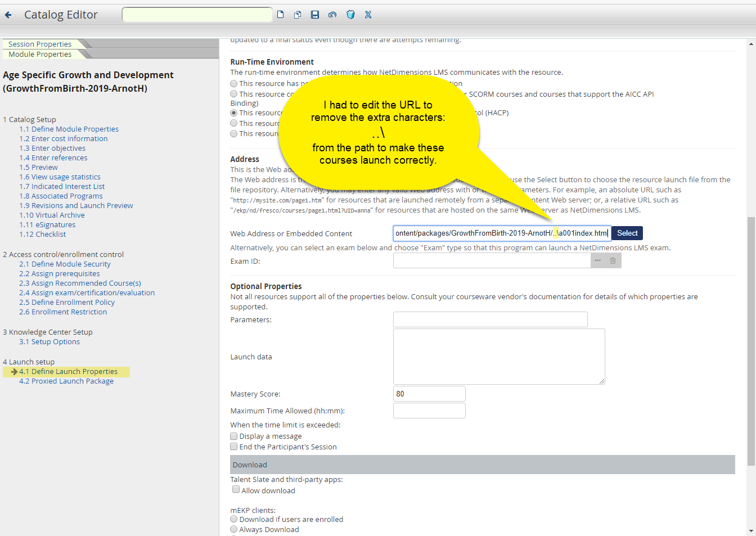
Task: Open 1.8 Associated Programs
Action: coord(61,196)
